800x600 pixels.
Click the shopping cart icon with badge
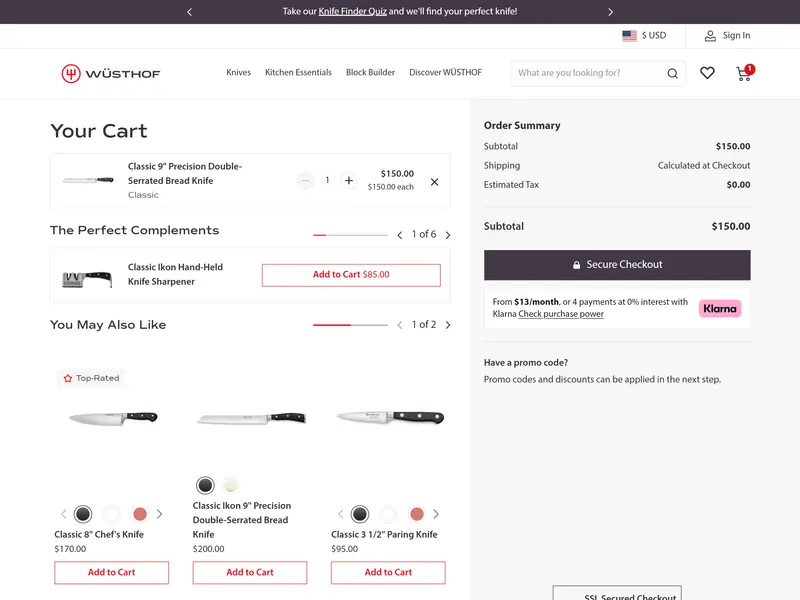click(x=742, y=75)
